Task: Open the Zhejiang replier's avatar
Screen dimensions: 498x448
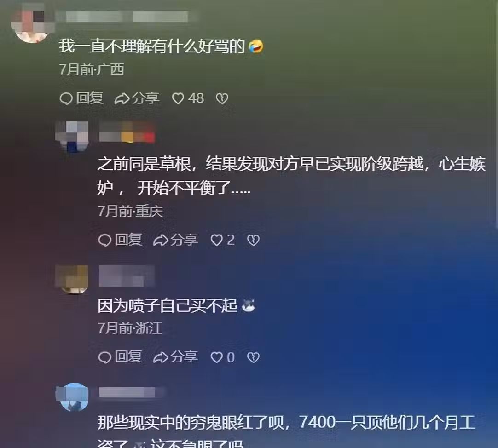Action: coord(72,279)
